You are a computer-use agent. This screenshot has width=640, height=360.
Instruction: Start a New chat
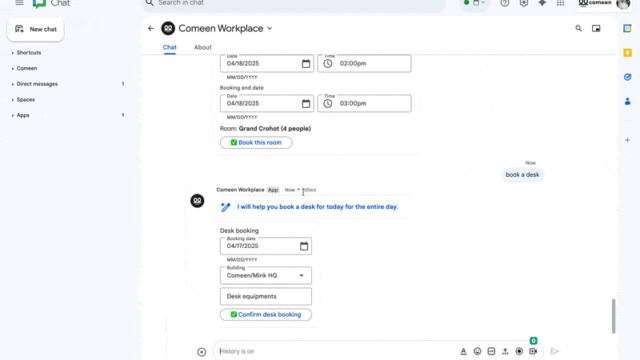pyautogui.click(x=36, y=29)
